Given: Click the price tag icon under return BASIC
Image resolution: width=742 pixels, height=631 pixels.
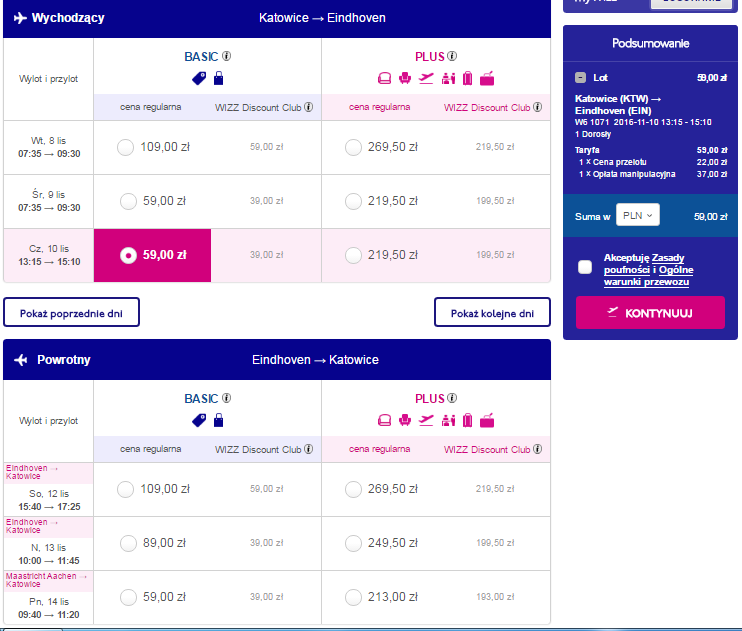Looking at the screenshot, I should (199, 420).
